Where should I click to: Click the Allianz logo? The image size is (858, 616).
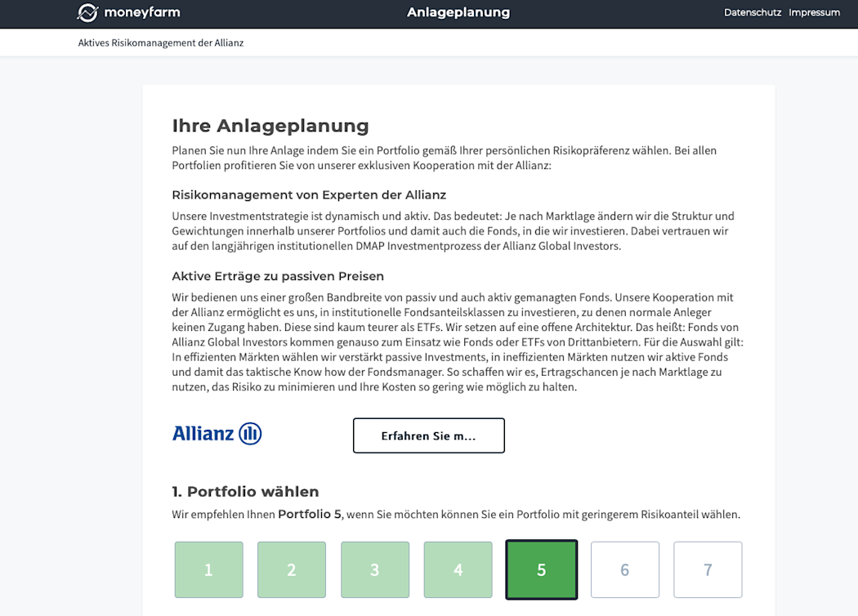[x=217, y=434]
